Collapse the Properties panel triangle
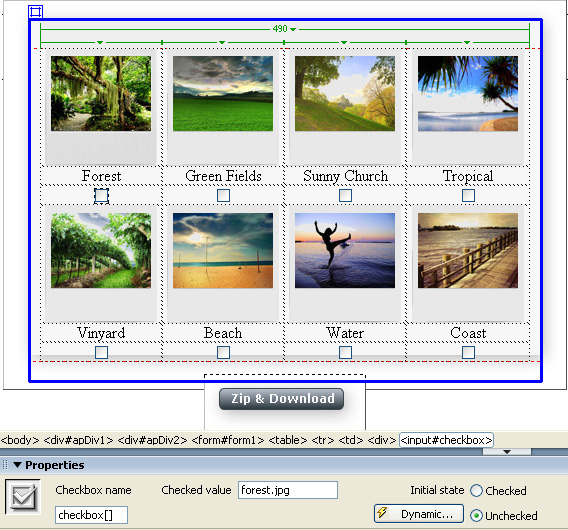 click(17, 465)
